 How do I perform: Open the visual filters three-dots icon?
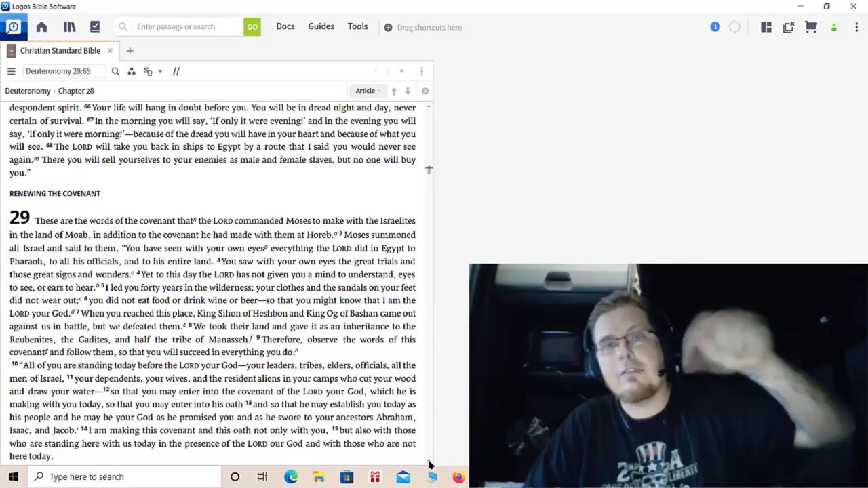point(131,71)
